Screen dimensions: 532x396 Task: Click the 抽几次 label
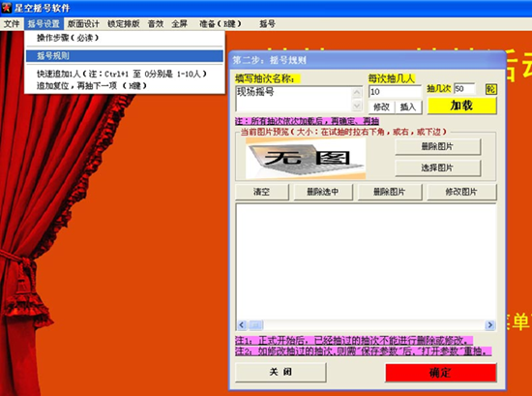(x=439, y=89)
